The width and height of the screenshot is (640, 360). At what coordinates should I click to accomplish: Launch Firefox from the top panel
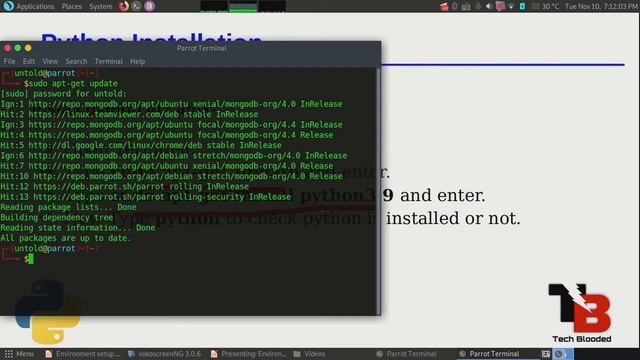click(124, 6)
